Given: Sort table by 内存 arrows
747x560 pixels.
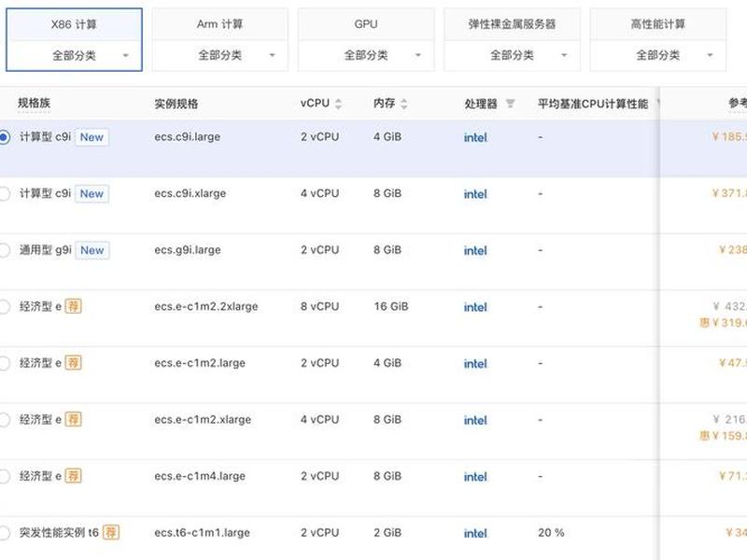Looking at the screenshot, I should 404,104.
